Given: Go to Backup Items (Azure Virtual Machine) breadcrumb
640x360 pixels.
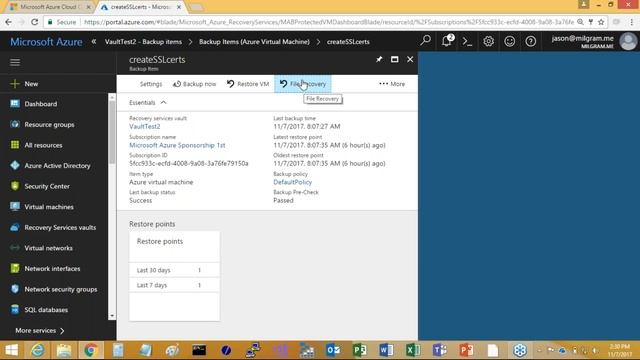Looking at the screenshot, I should (x=254, y=42).
